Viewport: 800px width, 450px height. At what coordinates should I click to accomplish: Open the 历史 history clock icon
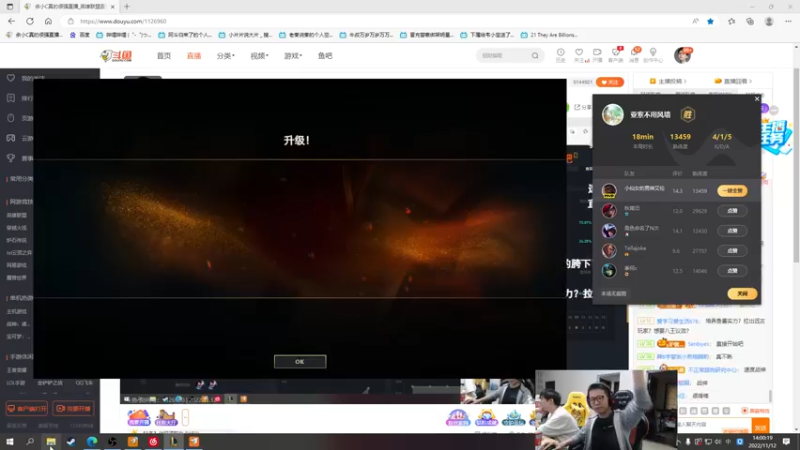click(x=560, y=55)
